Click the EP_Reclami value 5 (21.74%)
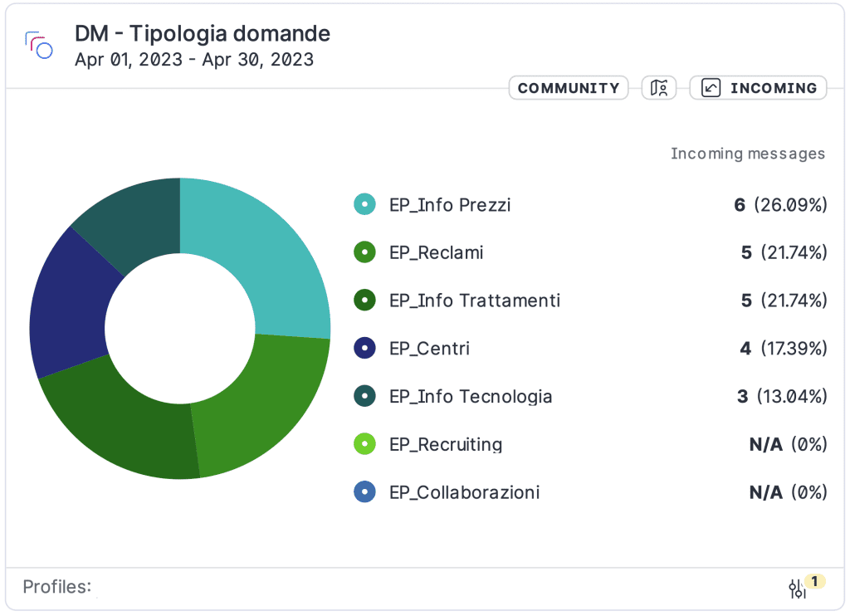The width and height of the screenshot is (850, 616). click(x=784, y=252)
